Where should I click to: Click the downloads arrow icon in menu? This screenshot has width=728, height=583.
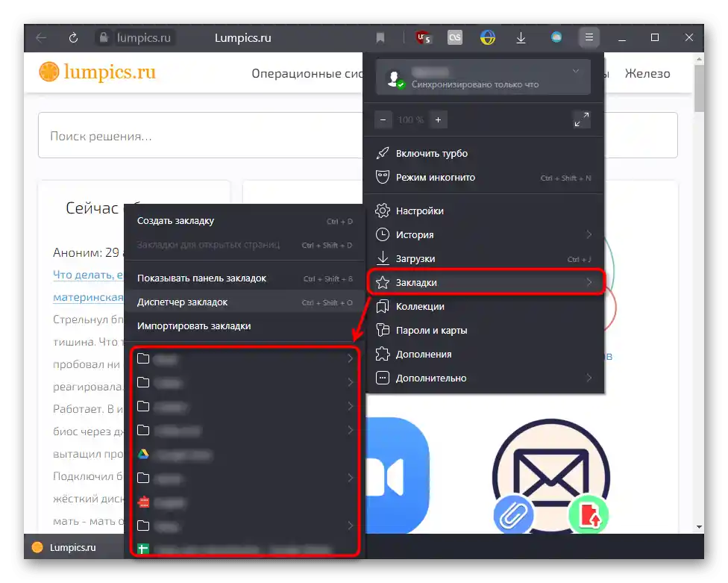click(x=383, y=258)
